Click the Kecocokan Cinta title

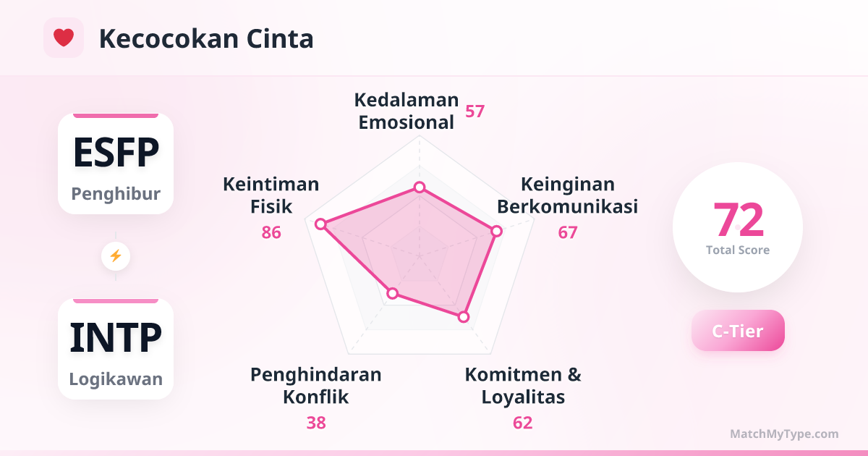[x=206, y=39]
